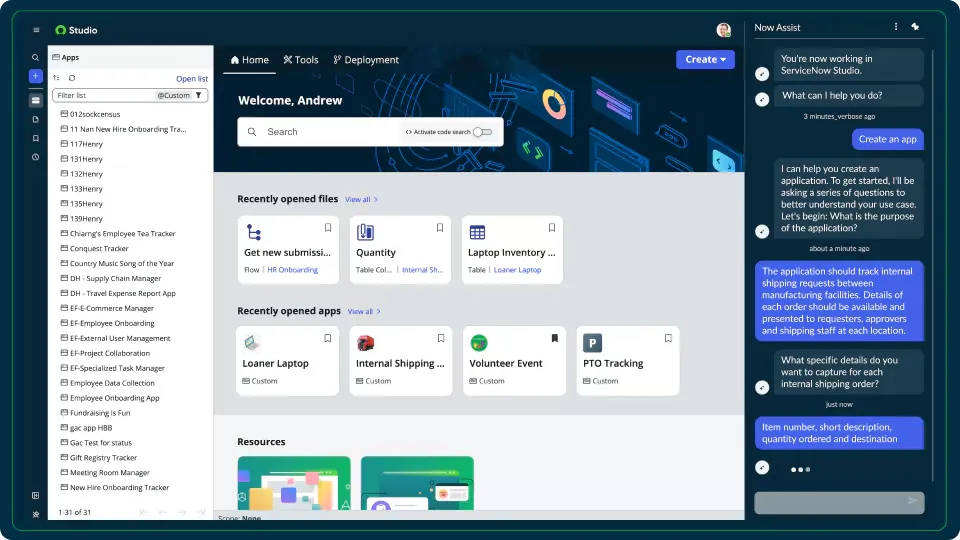Open the hamburger menu next to Studio
This screenshot has height=540, width=960.
pos(36,30)
